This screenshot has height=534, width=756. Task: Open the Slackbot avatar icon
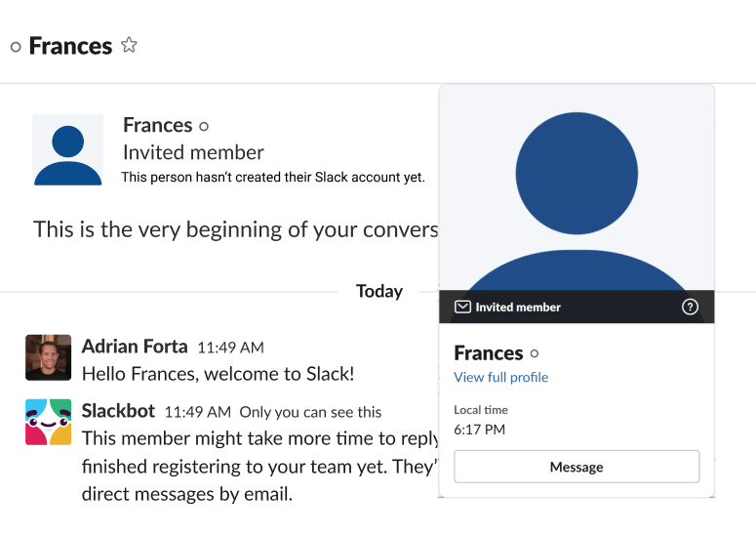point(48,422)
